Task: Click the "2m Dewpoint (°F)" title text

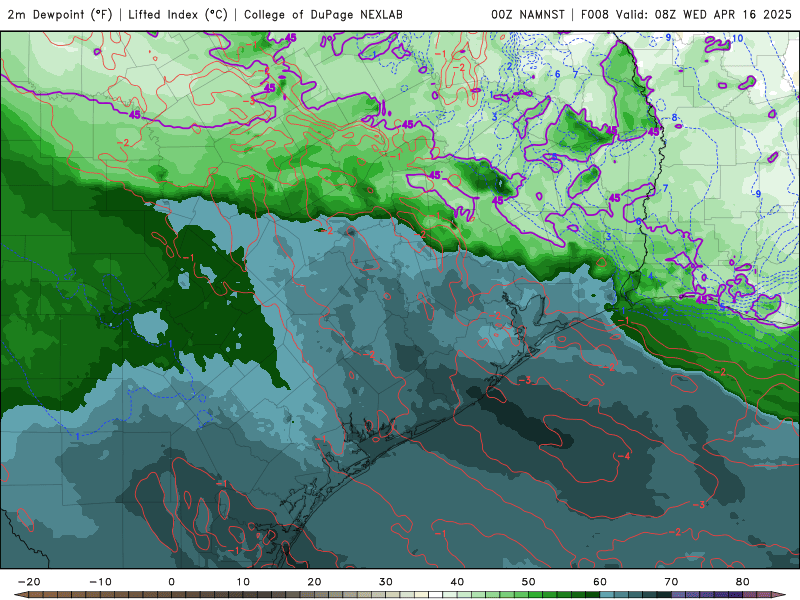Action: (x=60, y=14)
